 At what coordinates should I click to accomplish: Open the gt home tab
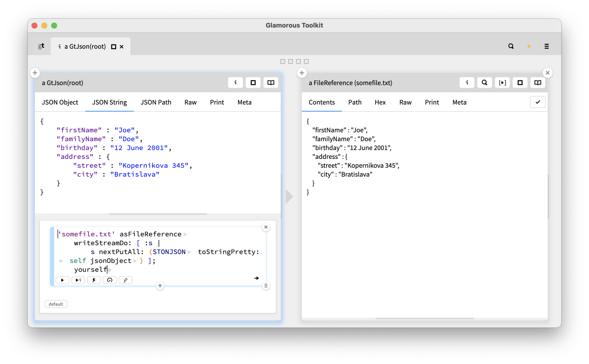pyautogui.click(x=41, y=46)
